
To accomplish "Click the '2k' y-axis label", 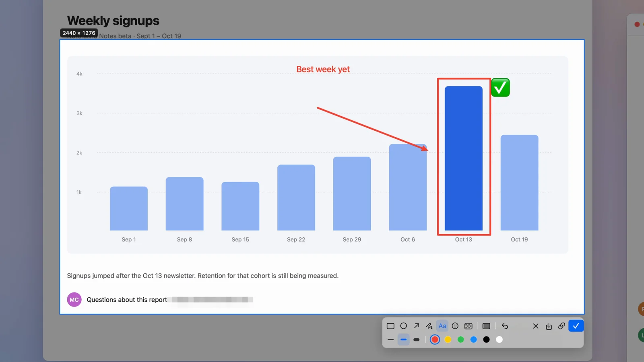I will pyautogui.click(x=79, y=153).
